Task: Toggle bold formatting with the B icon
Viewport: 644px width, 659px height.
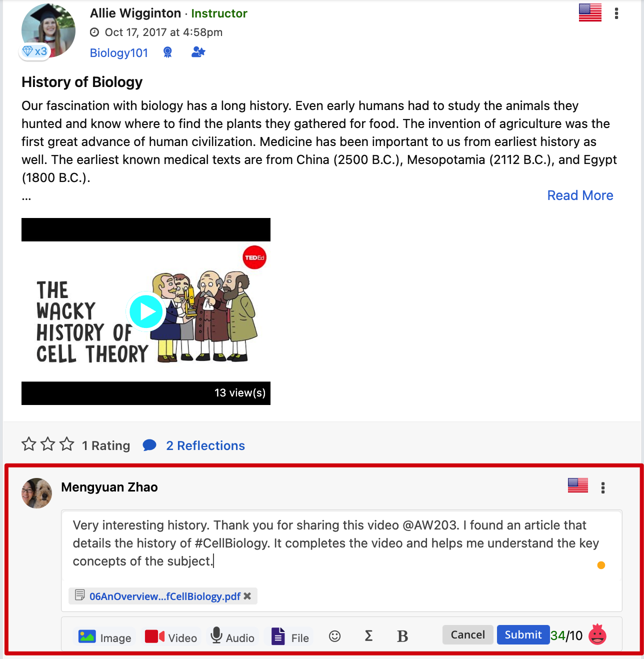Action: click(x=402, y=636)
